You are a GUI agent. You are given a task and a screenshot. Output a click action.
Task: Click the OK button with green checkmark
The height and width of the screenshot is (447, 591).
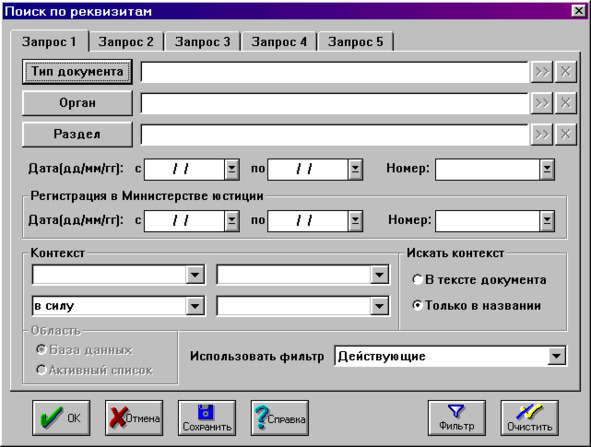(x=61, y=418)
